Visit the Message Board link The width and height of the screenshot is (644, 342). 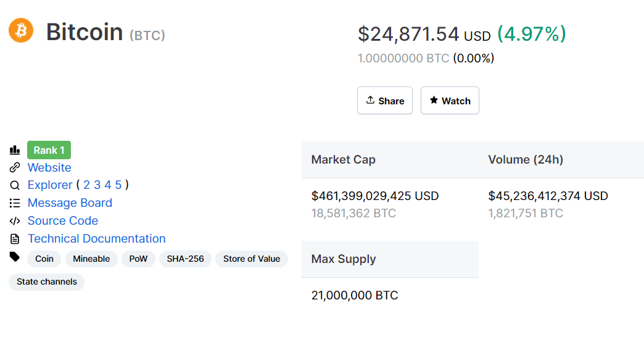click(70, 203)
